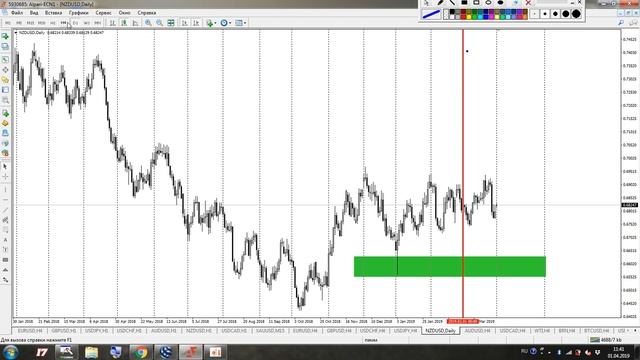Select the smallest brush size dot
Viewport: 640px width, 360px height.
click(535, 14)
